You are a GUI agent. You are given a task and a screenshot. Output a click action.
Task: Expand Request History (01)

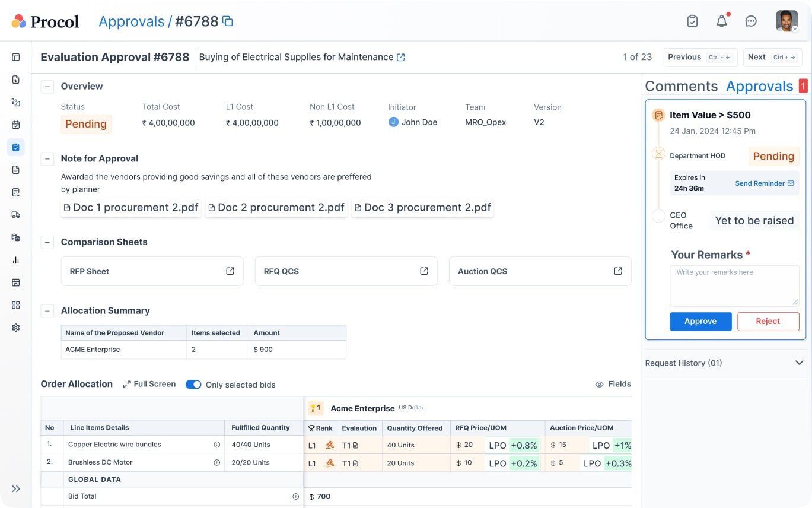pos(725,363)
